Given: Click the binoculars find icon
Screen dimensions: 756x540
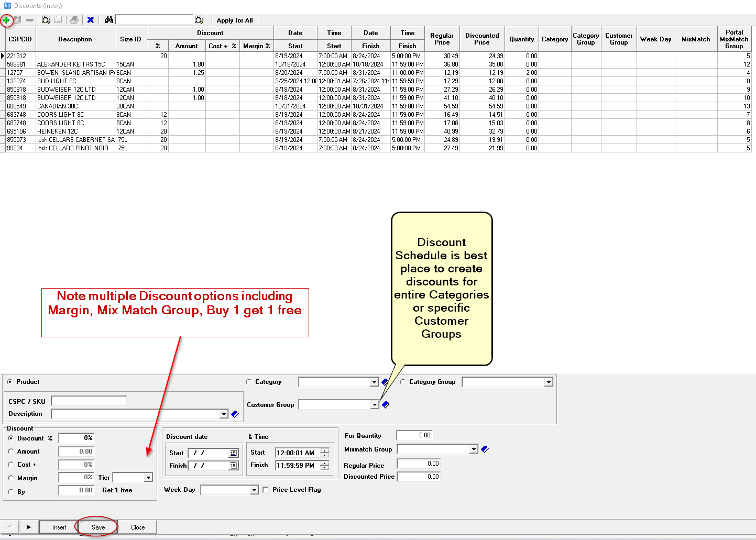Looking at the screenshot, I should (x=109, y=20).
